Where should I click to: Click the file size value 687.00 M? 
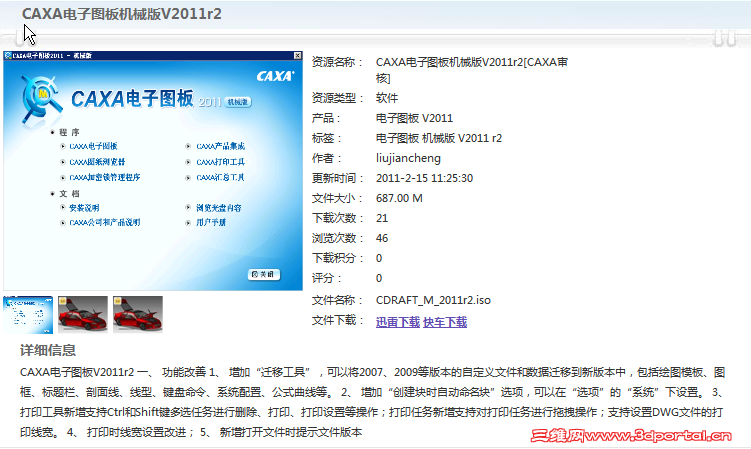(399, 198)
